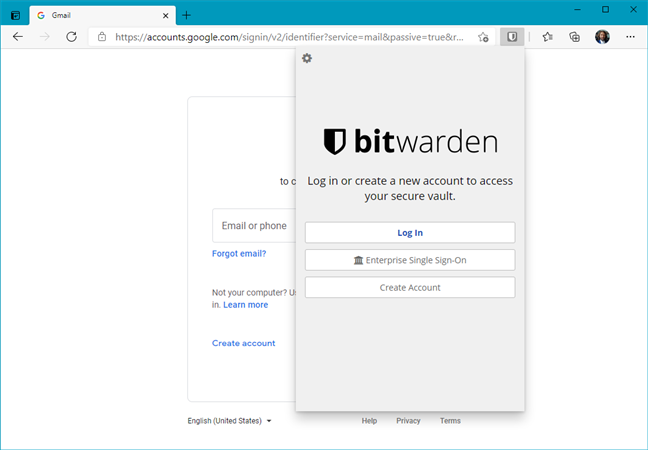The width and height of the screenshot is (648, 450).
Task: Focus the Email or phone field
Action: pyautogui.click(x=254, y=226)
